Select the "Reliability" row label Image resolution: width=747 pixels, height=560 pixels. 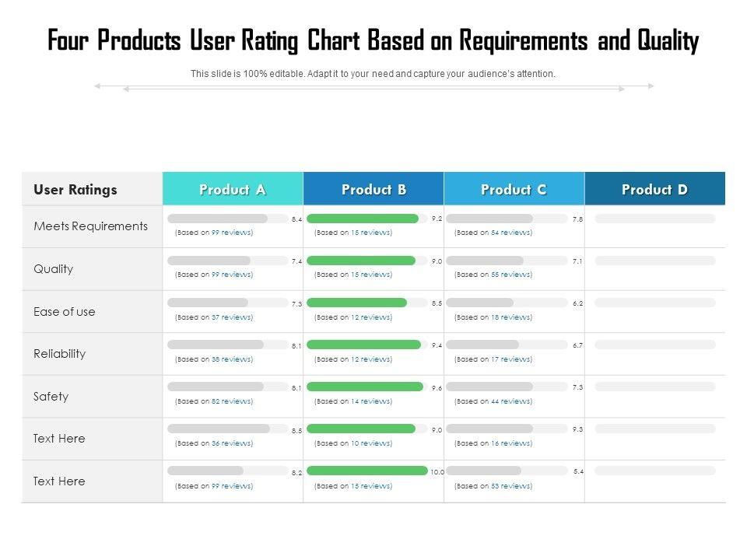point(59,354)
